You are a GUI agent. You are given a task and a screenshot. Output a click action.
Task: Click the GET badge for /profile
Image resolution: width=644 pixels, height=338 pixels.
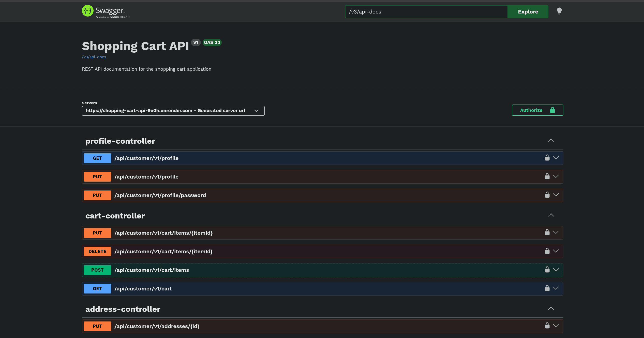coord(97,158)
